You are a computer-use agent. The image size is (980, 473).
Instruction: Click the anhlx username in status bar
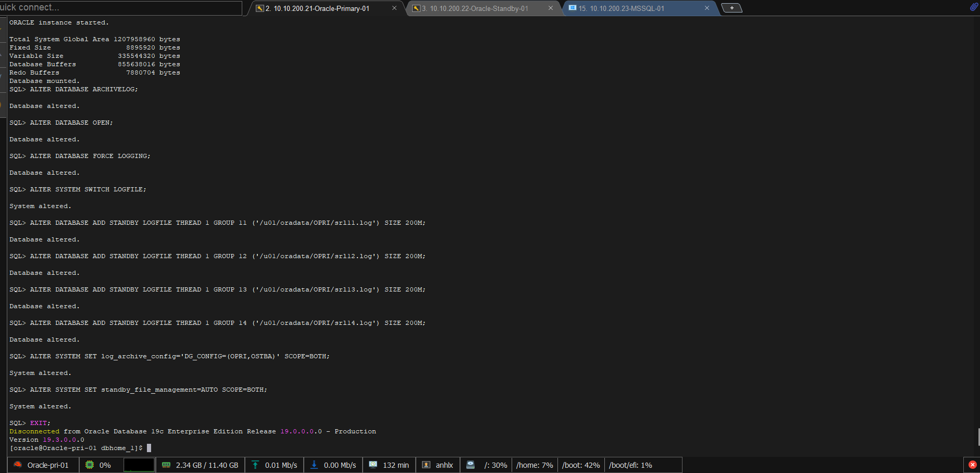tap(444, 465)
